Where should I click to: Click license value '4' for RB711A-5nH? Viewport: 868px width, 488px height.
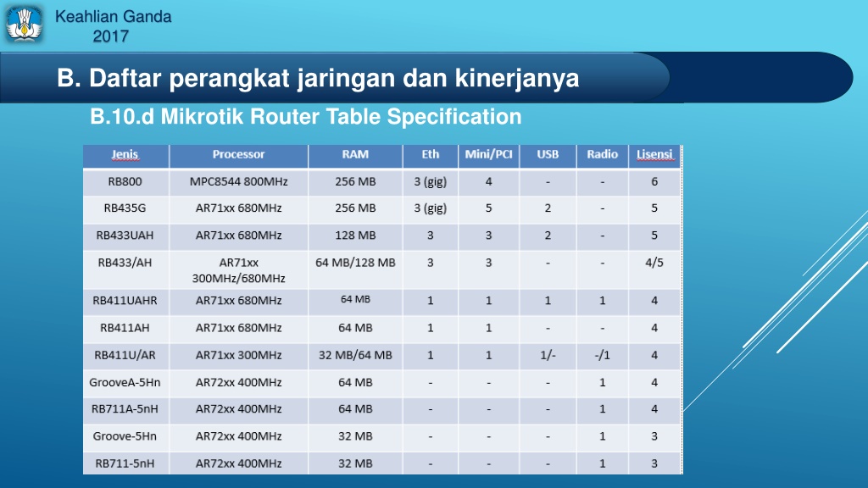[654, 409]
